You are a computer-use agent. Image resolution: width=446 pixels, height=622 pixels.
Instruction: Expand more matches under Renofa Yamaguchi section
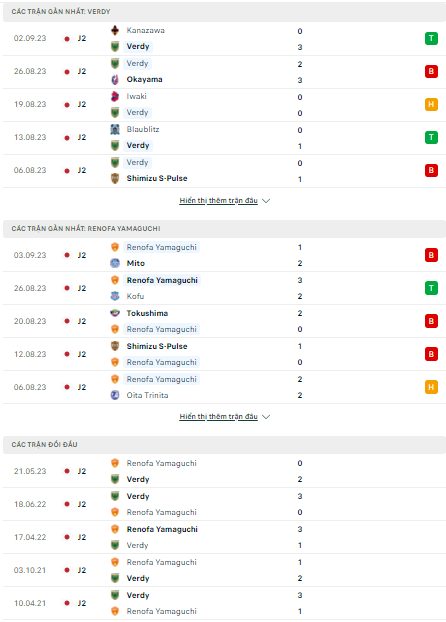pyautogui.click(x=219, y=417)
